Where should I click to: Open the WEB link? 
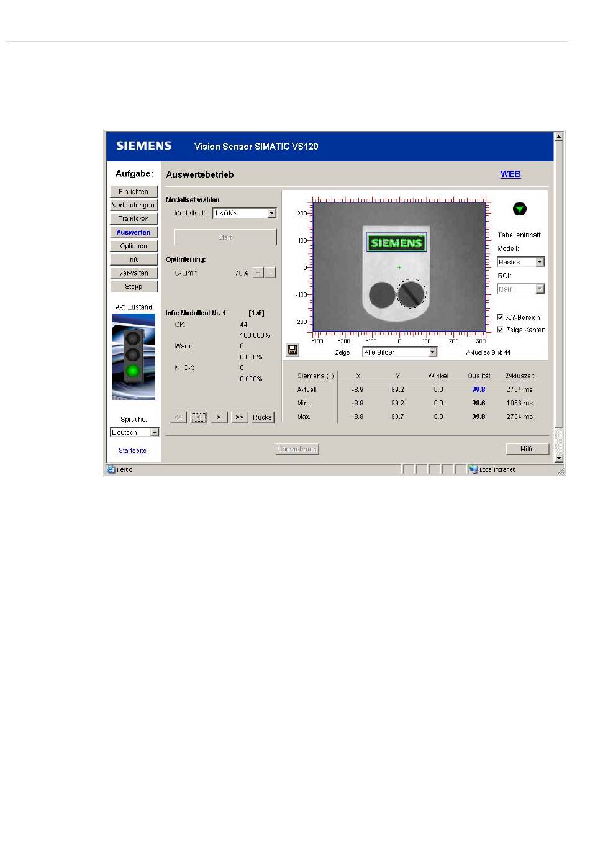[511, 174]
